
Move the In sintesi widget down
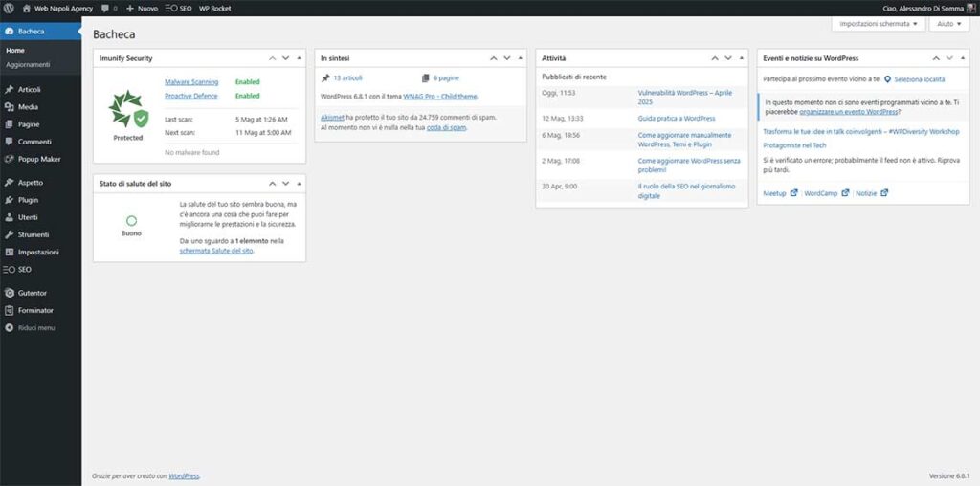coord(507,58)
